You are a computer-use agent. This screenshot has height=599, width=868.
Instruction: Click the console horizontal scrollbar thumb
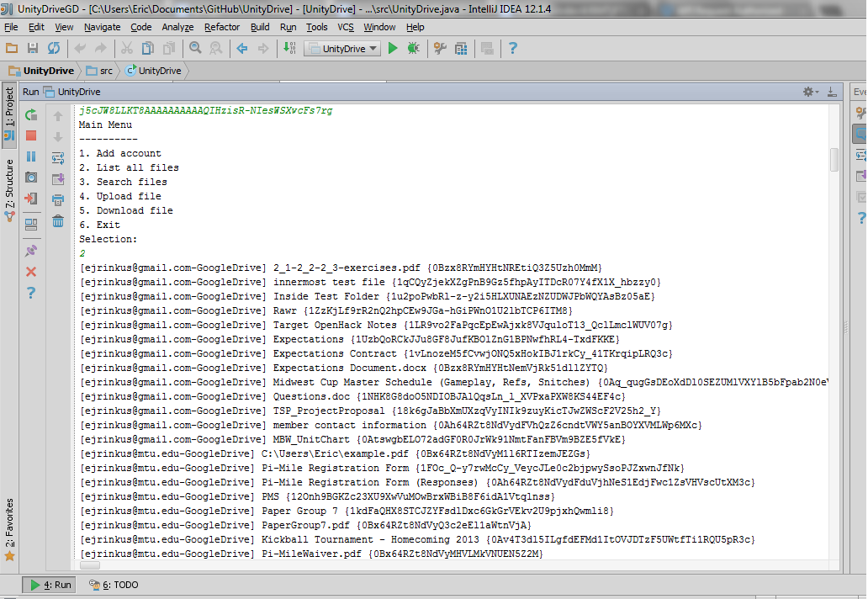point(90,566)
